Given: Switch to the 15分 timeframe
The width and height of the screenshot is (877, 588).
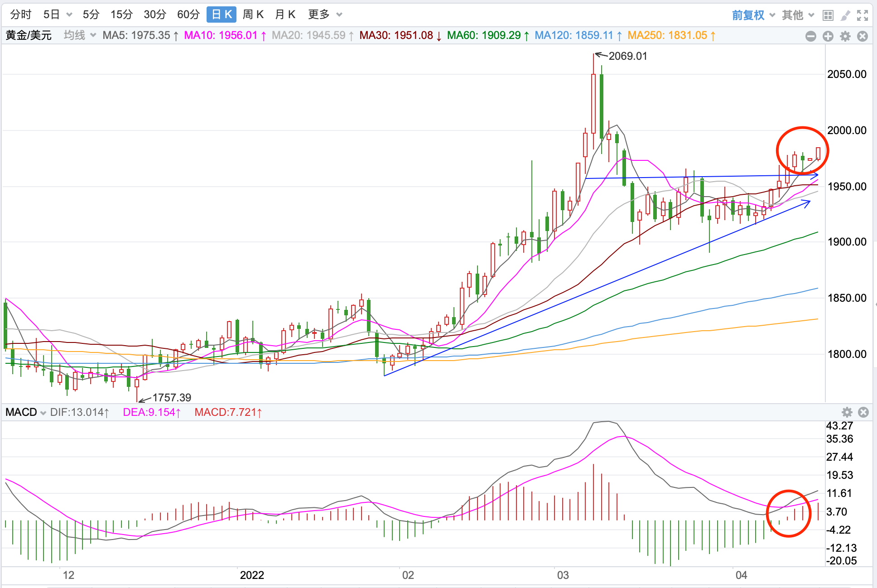Looking at the screenshot, I should [121, 14].
